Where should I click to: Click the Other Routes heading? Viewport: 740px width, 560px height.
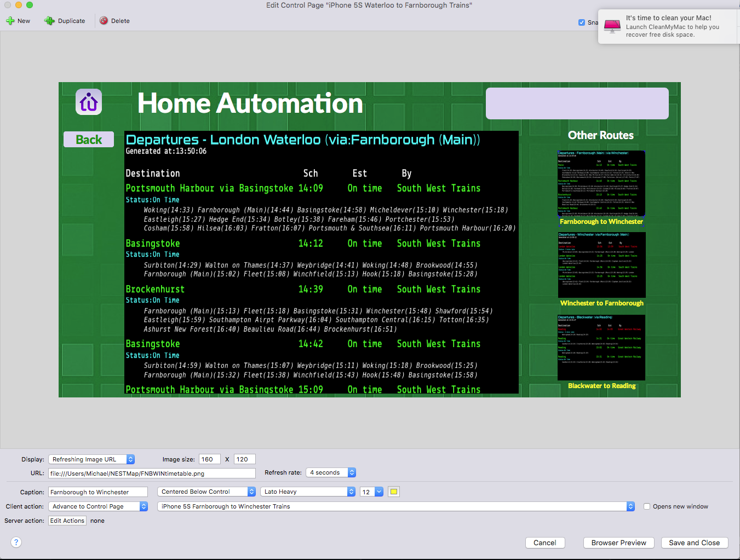click(601, 135)
